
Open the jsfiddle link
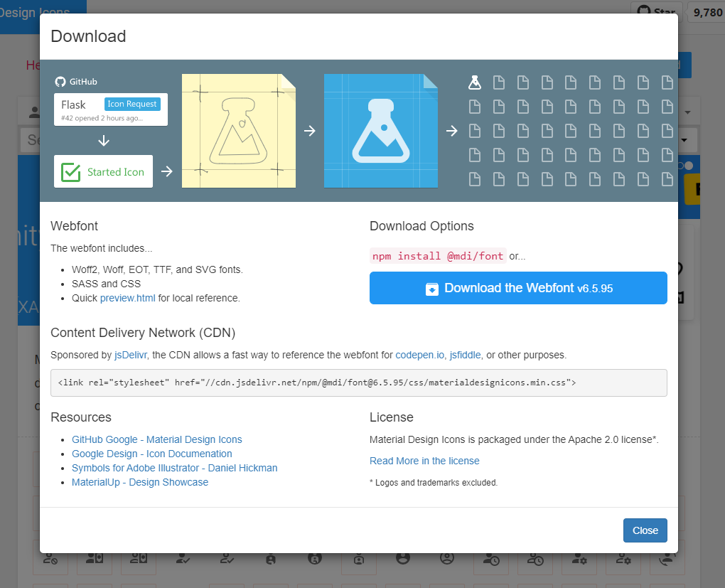[x=465, y=355]
